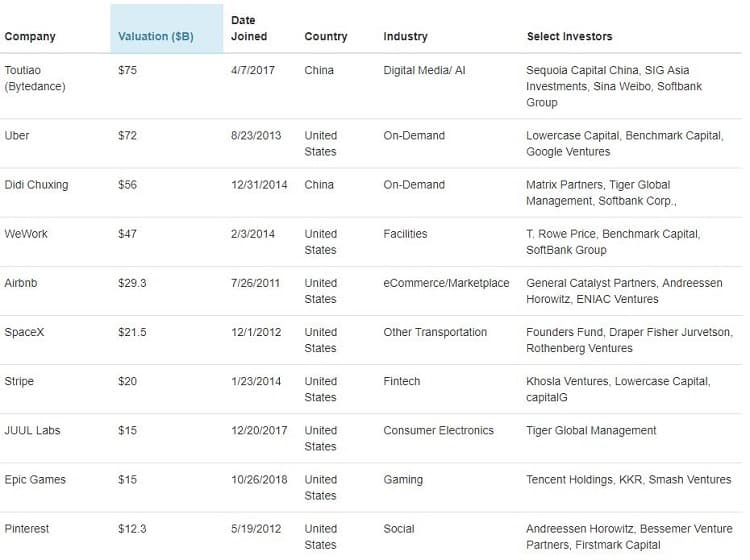
Task: Click the Uber company name
Action: (x=17, y=136)
